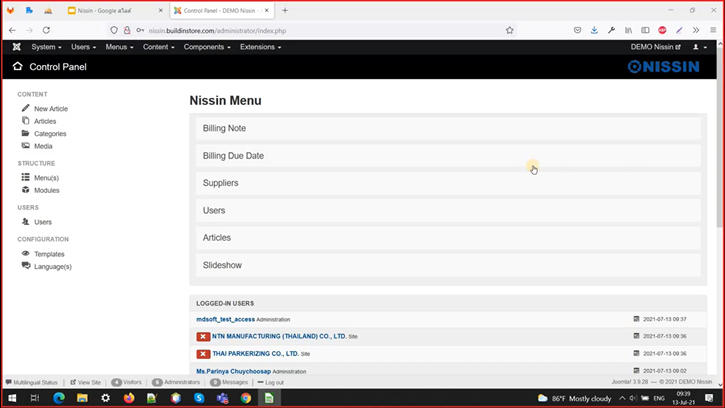Screen dimensions: 725x408
Task: Open the browser library icon
Action: click(628, 31)
